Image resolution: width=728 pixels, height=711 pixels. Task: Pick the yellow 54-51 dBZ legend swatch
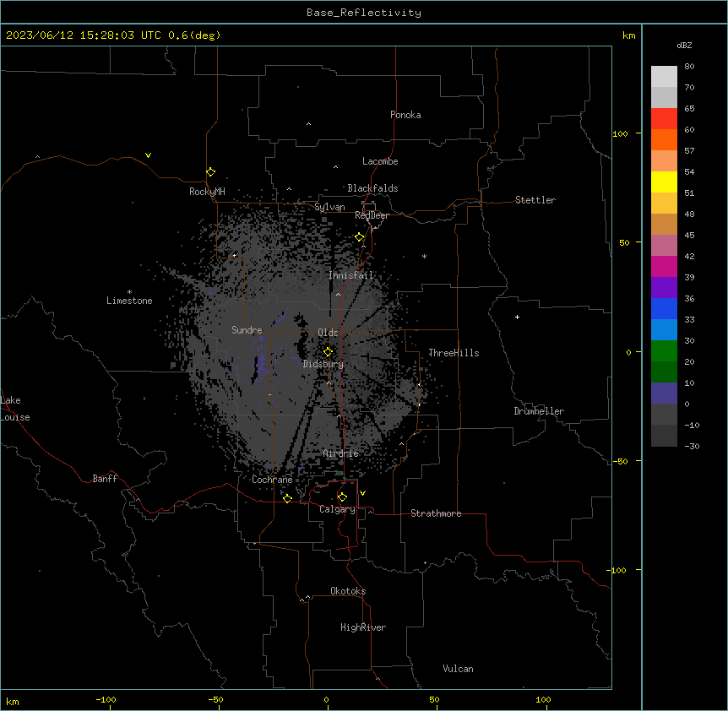pos(664,182)
